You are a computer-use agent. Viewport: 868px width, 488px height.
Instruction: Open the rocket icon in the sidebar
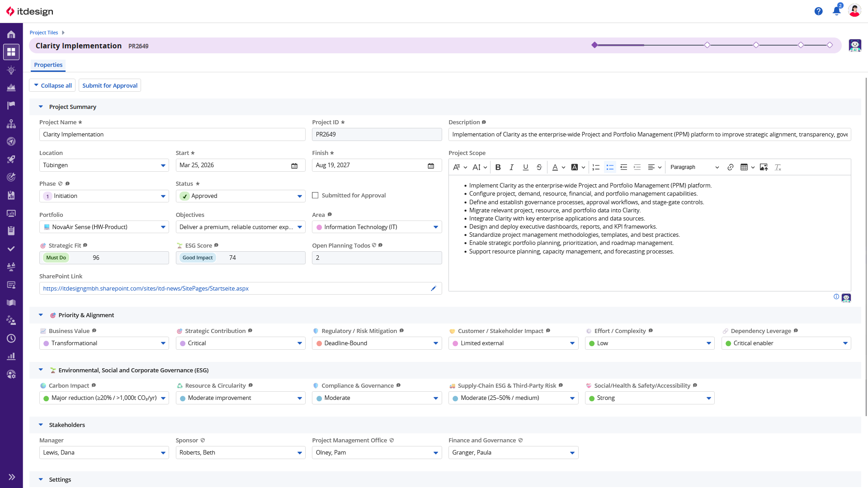pyautogui.click(x=11, y=159)
